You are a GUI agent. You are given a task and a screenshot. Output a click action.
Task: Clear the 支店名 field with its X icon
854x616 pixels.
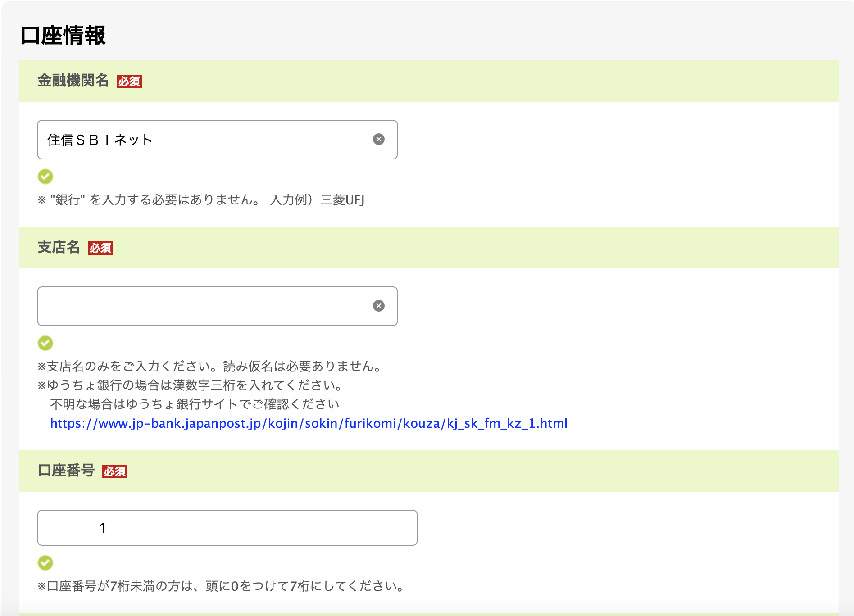[379, 306]
